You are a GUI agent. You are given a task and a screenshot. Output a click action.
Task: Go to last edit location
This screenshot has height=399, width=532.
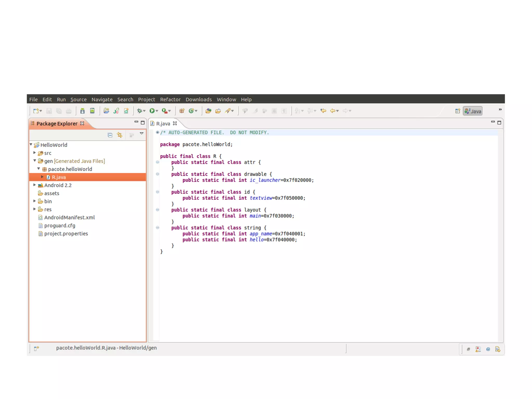323,111
